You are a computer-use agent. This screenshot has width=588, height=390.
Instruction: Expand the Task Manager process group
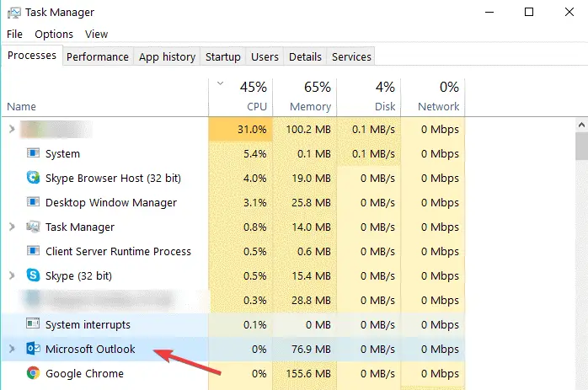pyautogui.click(x=12, y=227)
